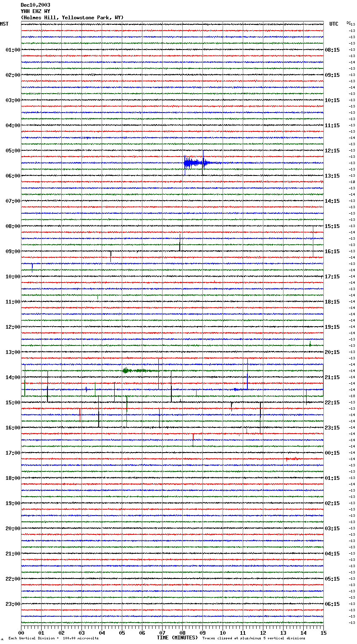Viewport: 357px width, 644px height.
Task: Select the 01:00 MST time label
Action: [13, 50]
